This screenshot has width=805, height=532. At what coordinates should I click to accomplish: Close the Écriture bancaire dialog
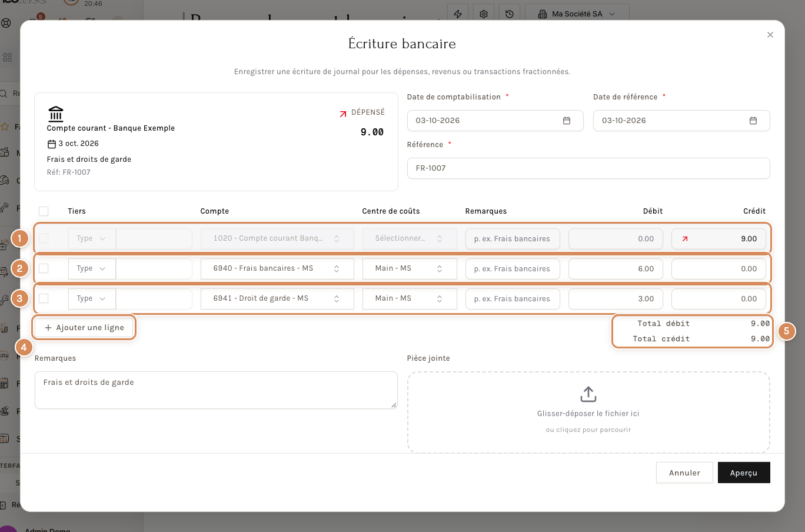[x=770, y=35]
